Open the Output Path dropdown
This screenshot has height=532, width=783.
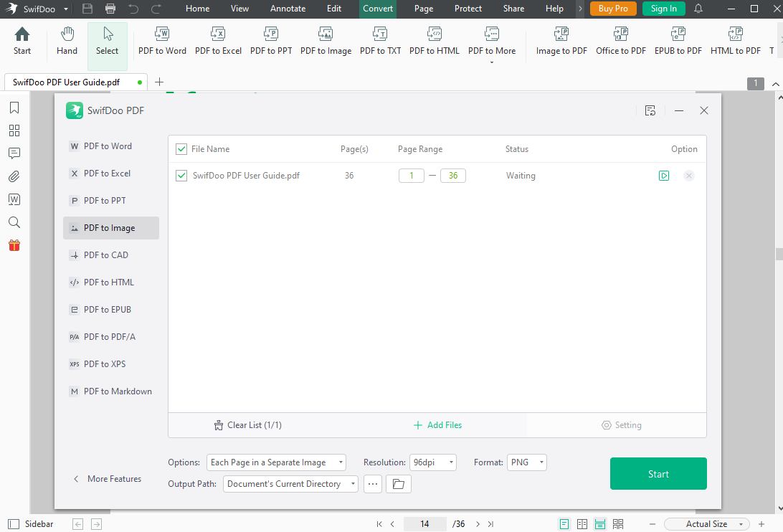(290, 483)
